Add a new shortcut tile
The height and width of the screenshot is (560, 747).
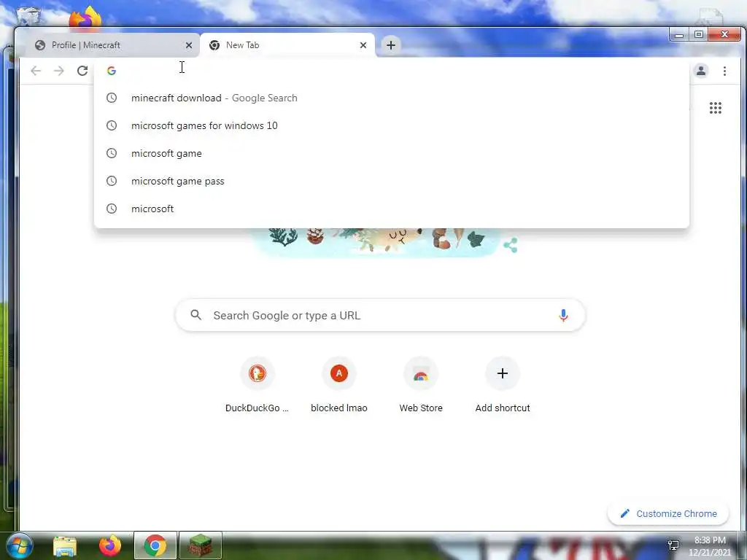tap(503, 385)
